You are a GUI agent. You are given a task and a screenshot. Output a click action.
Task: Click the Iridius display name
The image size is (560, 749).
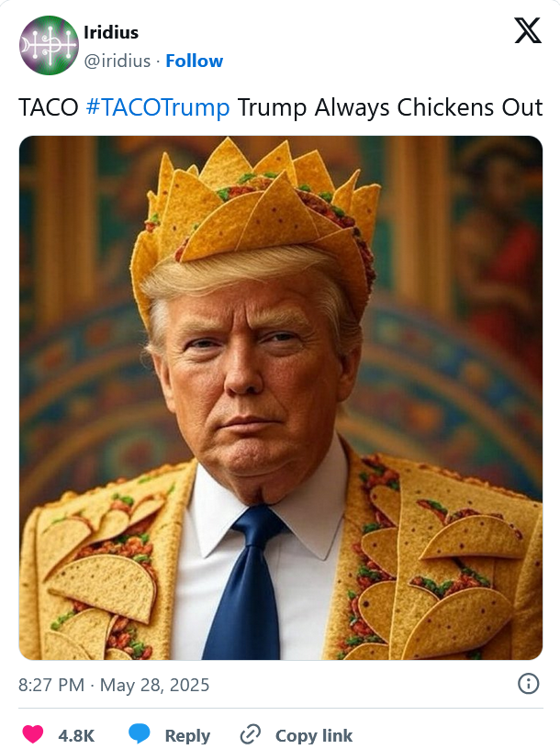coord(111,32)
